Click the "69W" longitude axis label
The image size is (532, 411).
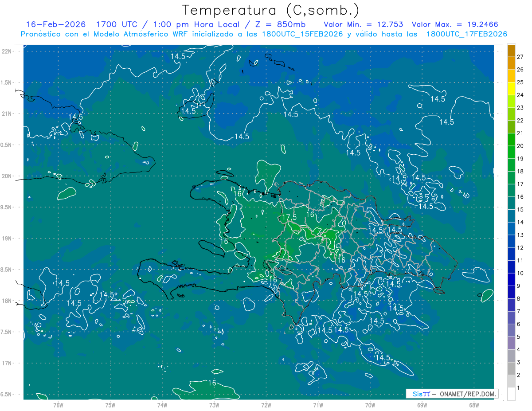tap(422, 405)
